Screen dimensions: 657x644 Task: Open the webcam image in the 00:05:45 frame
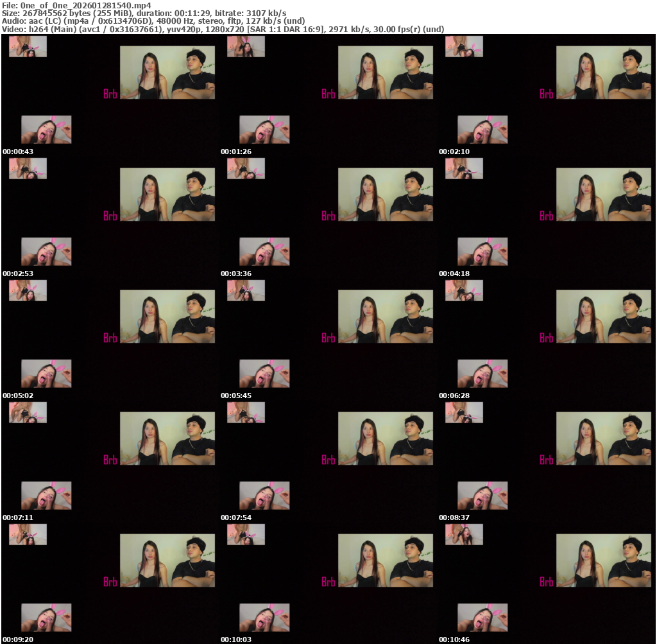[385, 317]
